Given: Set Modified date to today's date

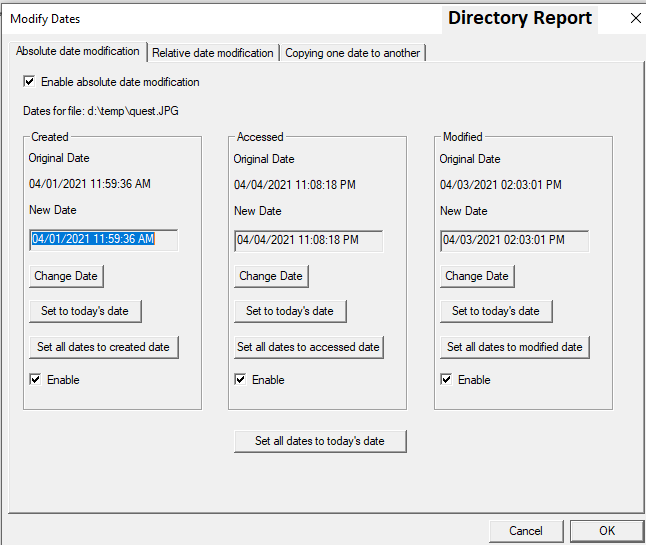Looking at the screenshot, I should 496,311.
